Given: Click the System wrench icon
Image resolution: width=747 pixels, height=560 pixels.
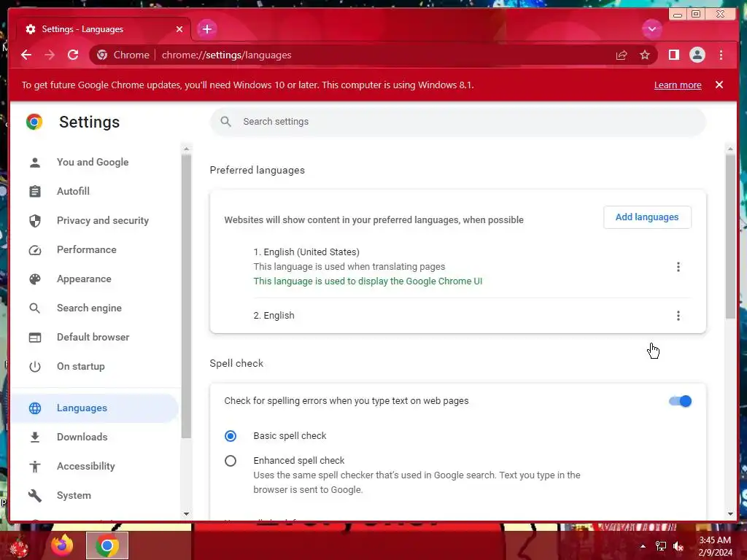Looking at the screenshot, I should point(35,496).
